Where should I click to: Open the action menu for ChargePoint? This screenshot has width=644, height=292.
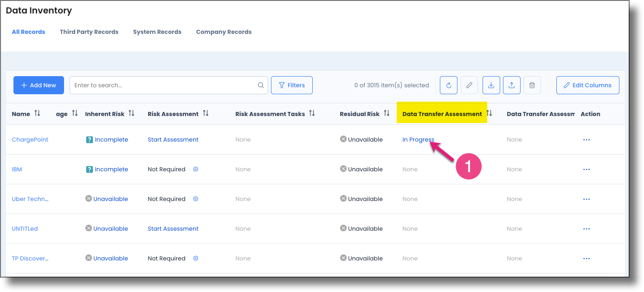point(586,139)
